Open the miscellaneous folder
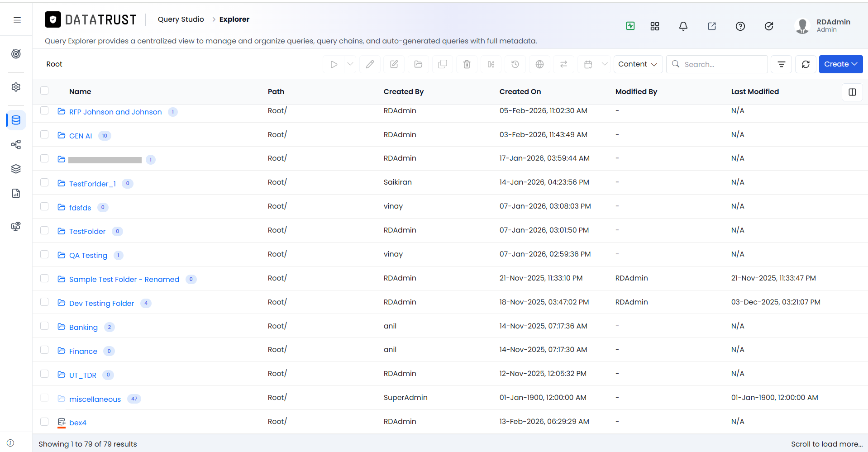 (95, 400)
